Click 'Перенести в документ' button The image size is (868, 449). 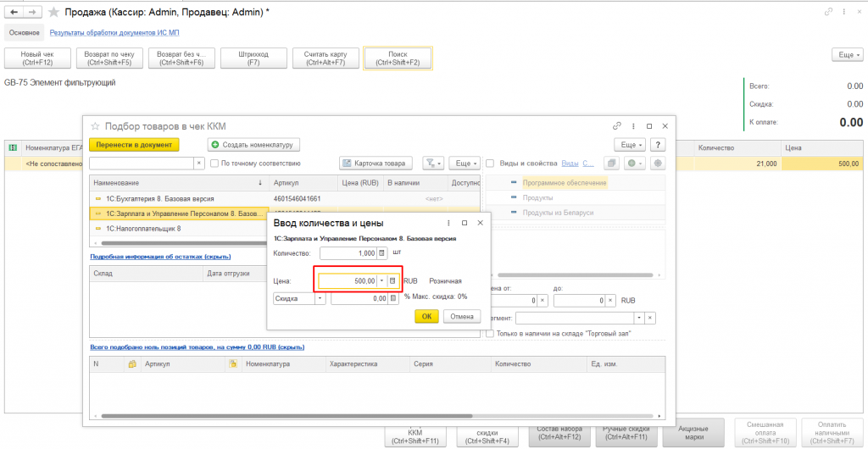135,144
